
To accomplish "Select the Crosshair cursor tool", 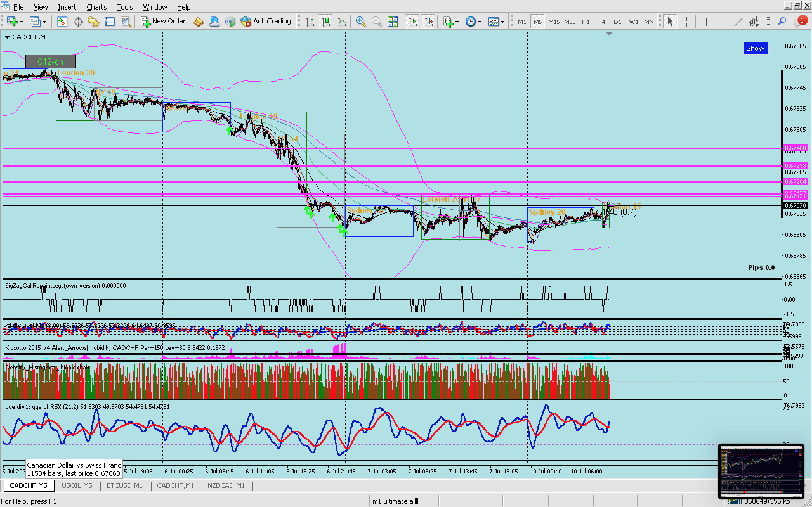I will (x=686, y=22).
